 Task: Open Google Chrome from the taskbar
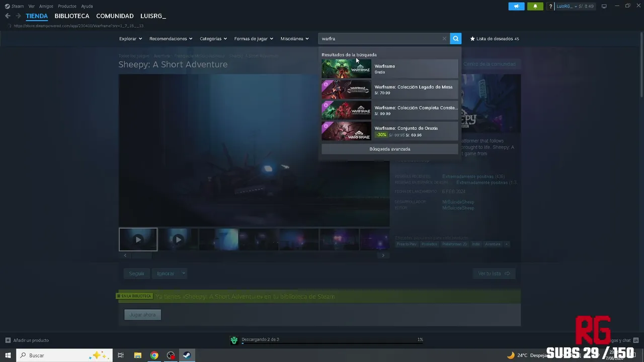[x=154, y=355]
